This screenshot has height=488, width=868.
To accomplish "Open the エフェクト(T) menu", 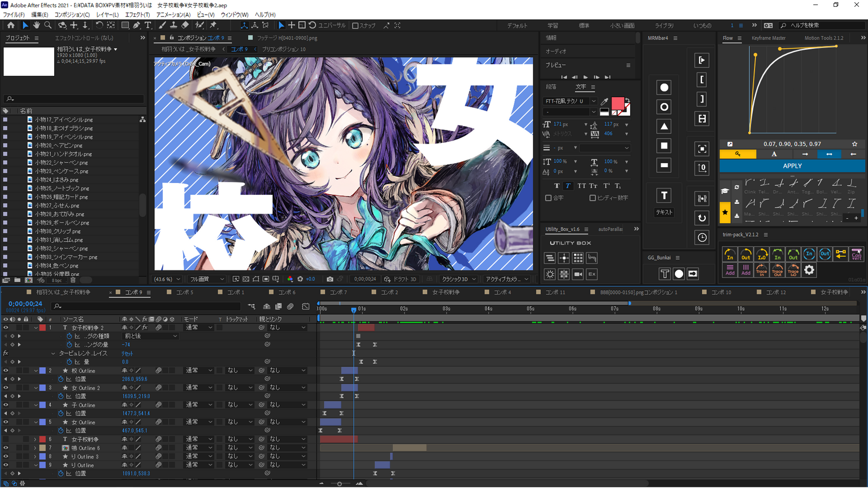I will click(137, 15).
